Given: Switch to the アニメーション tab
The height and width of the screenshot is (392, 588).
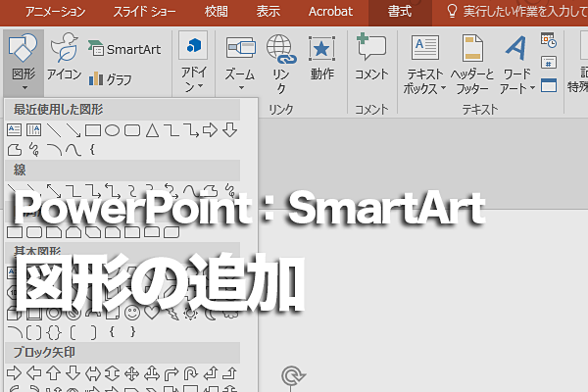Looking at the screenshot, I should coord(55,12).
